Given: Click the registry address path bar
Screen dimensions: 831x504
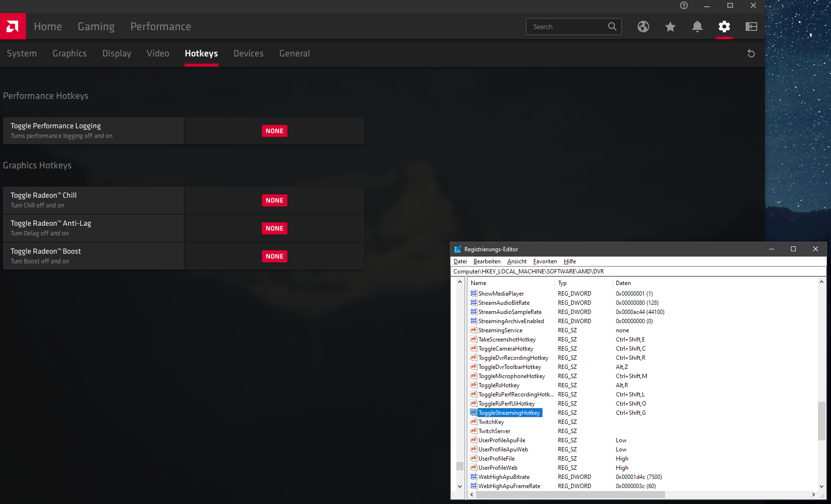Looking at the screenshot, I should 638,272.
